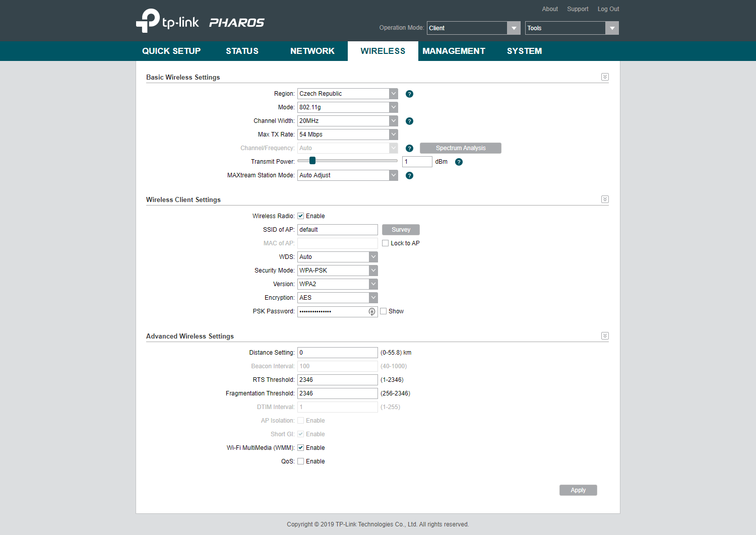The height and width of the screenshot is (535, 756).
Task: Switch to the NETWORK tab
Action: click(x=312, y=51)
